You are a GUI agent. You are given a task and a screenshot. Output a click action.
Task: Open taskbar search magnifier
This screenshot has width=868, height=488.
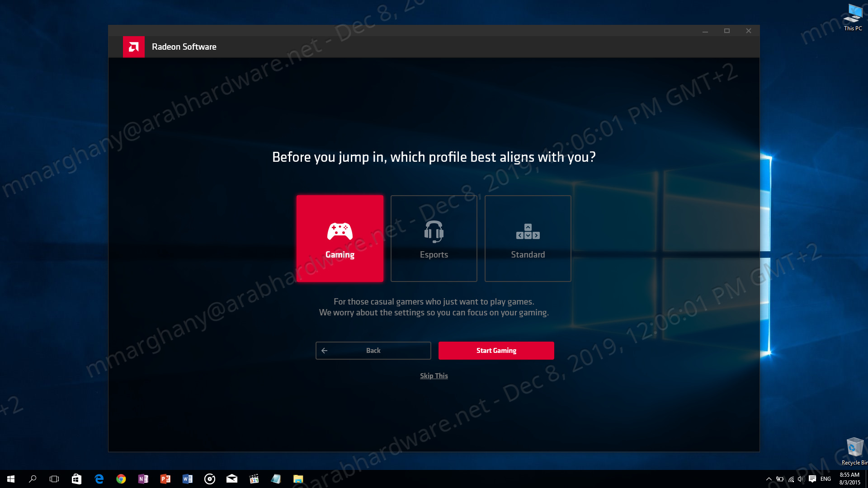tap(33, 479)
